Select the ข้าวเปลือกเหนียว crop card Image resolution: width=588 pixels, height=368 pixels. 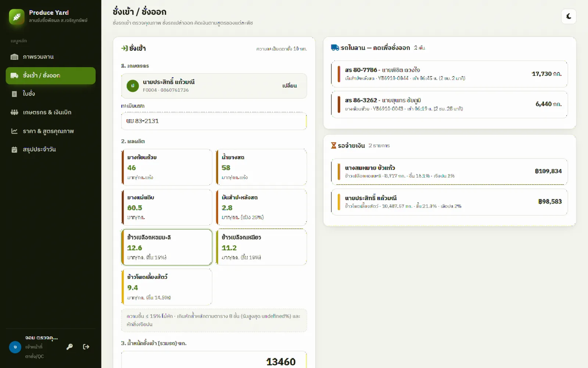coord(261,247)
